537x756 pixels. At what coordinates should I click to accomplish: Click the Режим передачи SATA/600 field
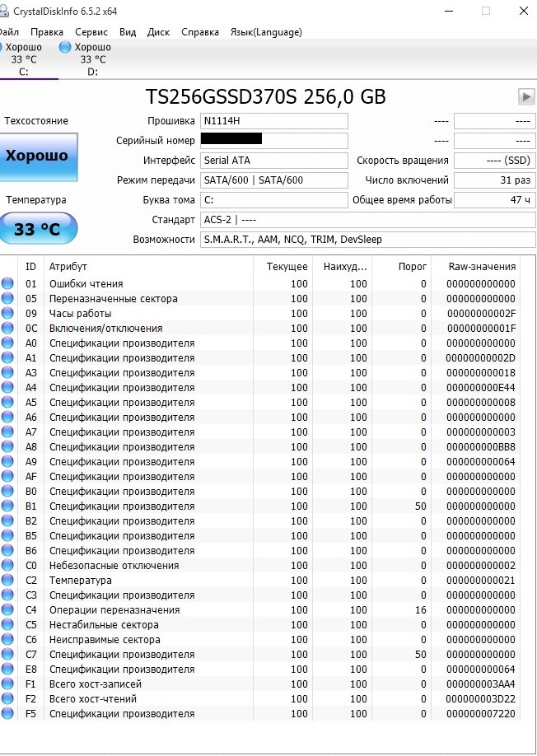point(273,180)
